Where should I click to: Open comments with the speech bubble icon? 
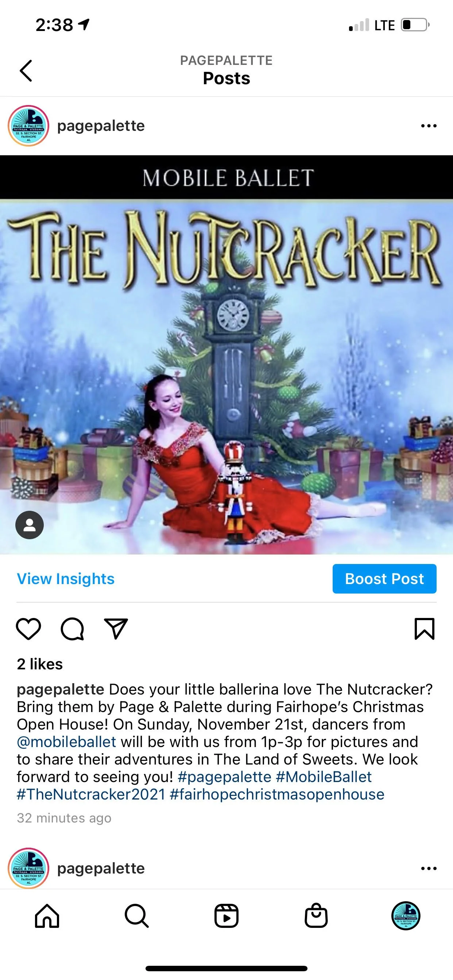72,629
